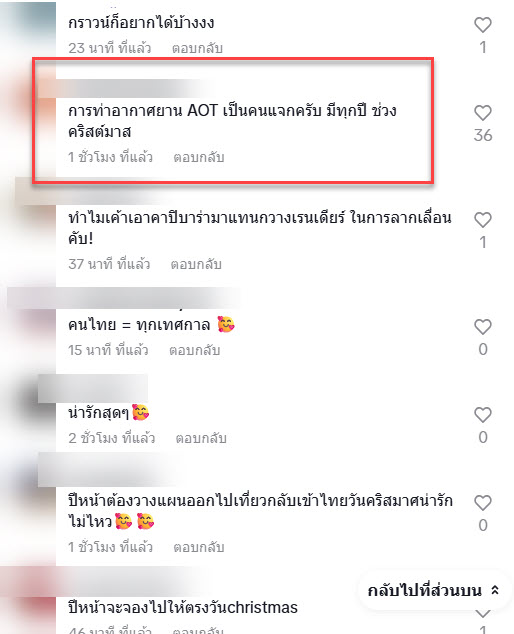Viewport: 514px width, 634px height.
Task: Click the double chevron up arrow icon
Action: 495,590
